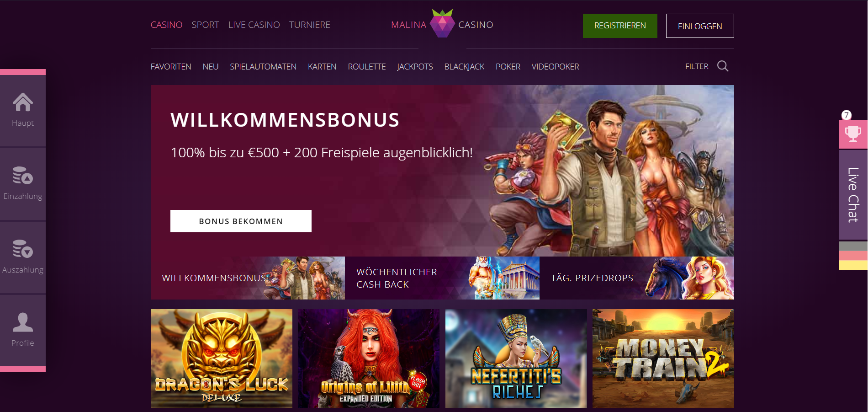Viewport: 868px width, 412px height.
Task: Select the SPORT top menu item
Action: point(205,25)
